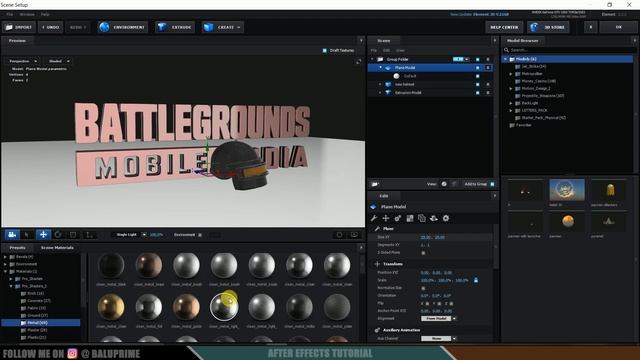Select the highlighted light metal material sphere

[x=224, y=307]
